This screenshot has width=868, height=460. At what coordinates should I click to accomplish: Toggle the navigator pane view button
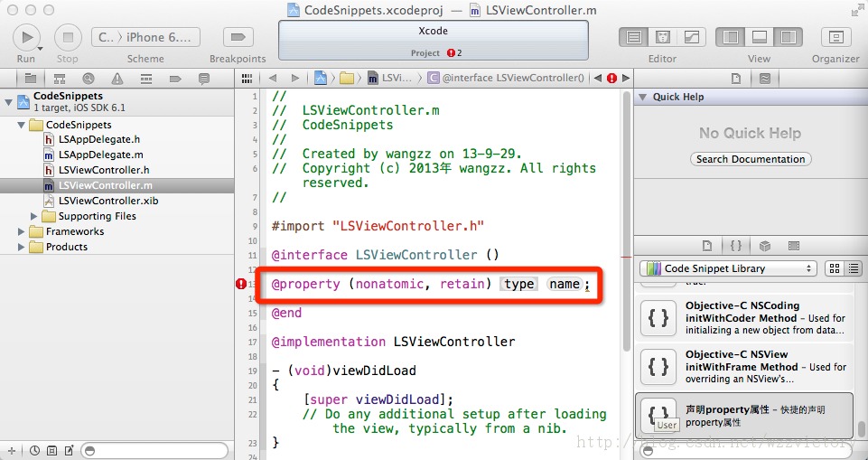(730, 37)
